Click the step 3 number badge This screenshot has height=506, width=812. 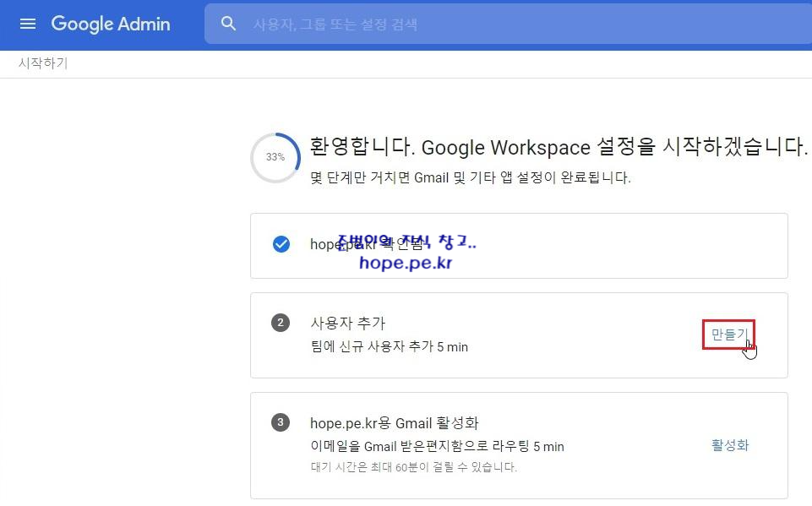tap(281, 422)
